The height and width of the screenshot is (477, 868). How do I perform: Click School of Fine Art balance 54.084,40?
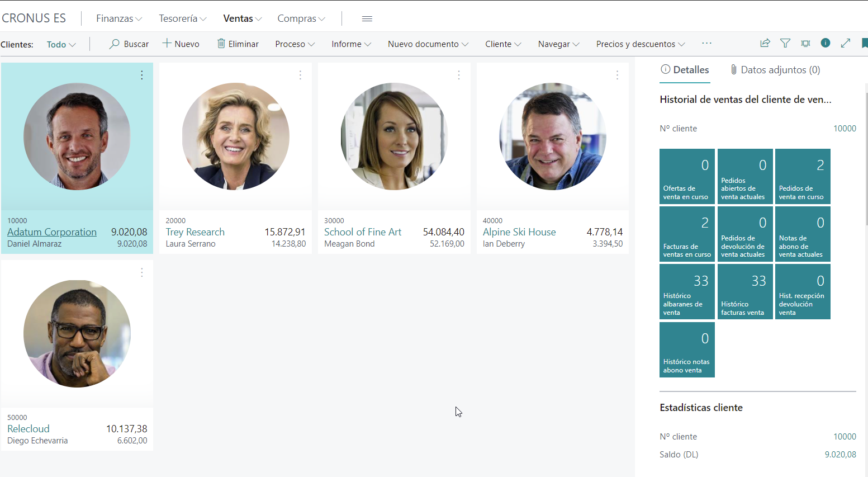pos(443,232)
